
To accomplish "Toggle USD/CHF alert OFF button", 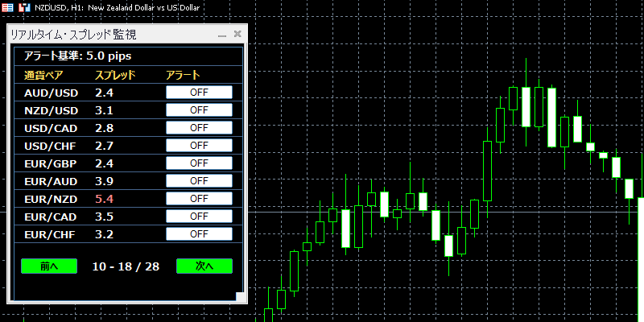I will (x=199, y=146).
